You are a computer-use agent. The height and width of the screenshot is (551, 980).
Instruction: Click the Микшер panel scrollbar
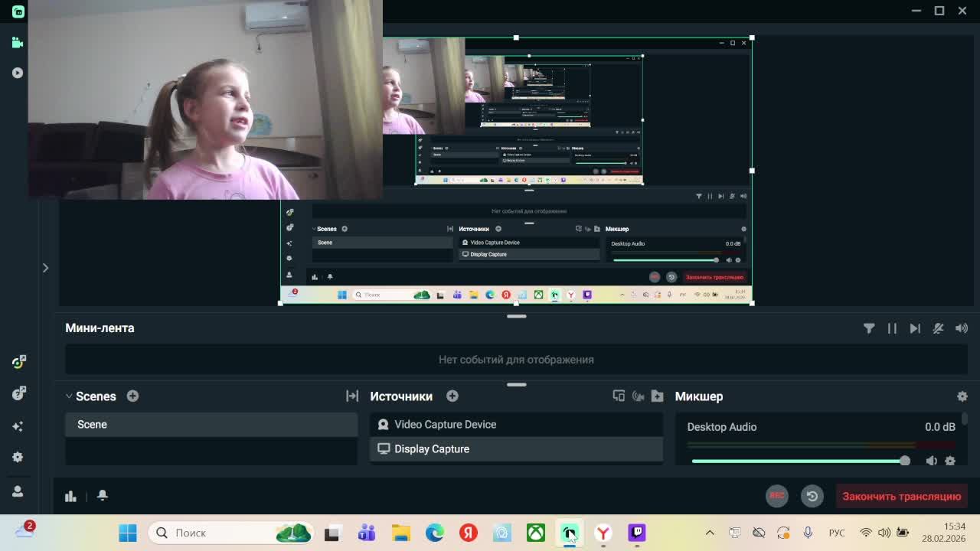point(965,419)
